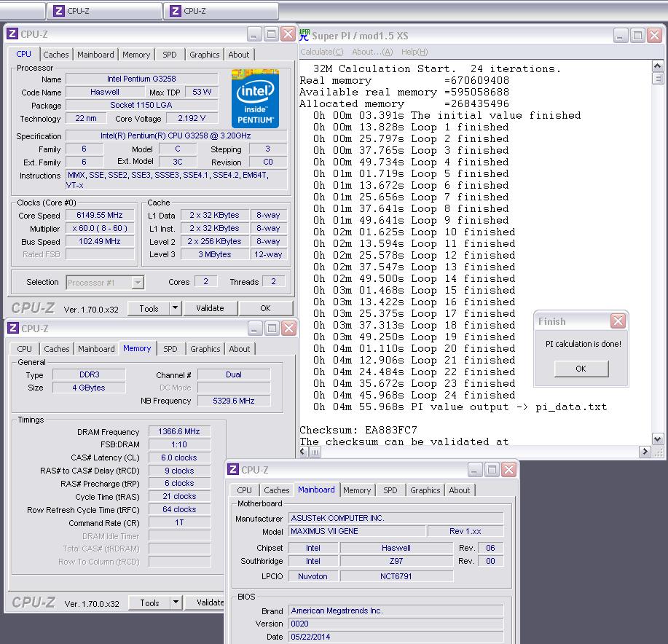Select Memory tab in the Mainboard CPU-Z window
The width and height of the screenshot is (668, 644).
click(x=356, y=490)
